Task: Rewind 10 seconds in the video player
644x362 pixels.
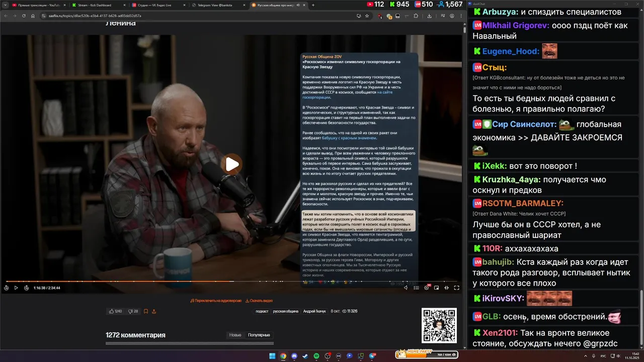Action: pyautogui.click(x=6, y=288)
